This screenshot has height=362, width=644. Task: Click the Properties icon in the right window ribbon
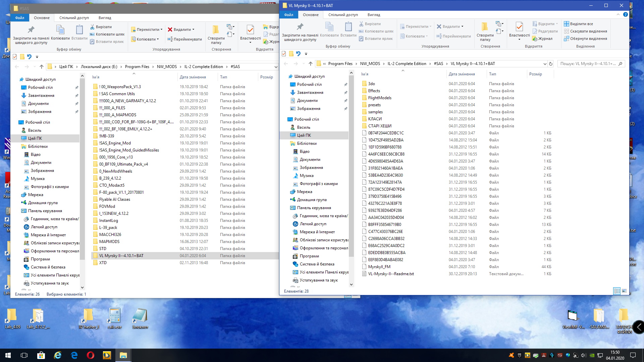(x=519, y=27)
